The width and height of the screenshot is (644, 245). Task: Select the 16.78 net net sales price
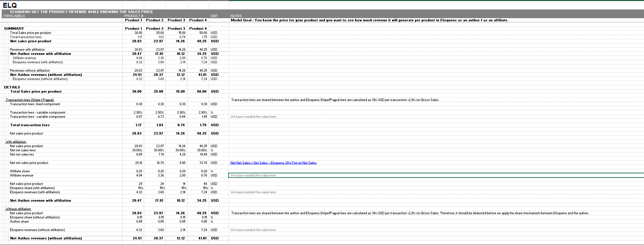[160, 163]
